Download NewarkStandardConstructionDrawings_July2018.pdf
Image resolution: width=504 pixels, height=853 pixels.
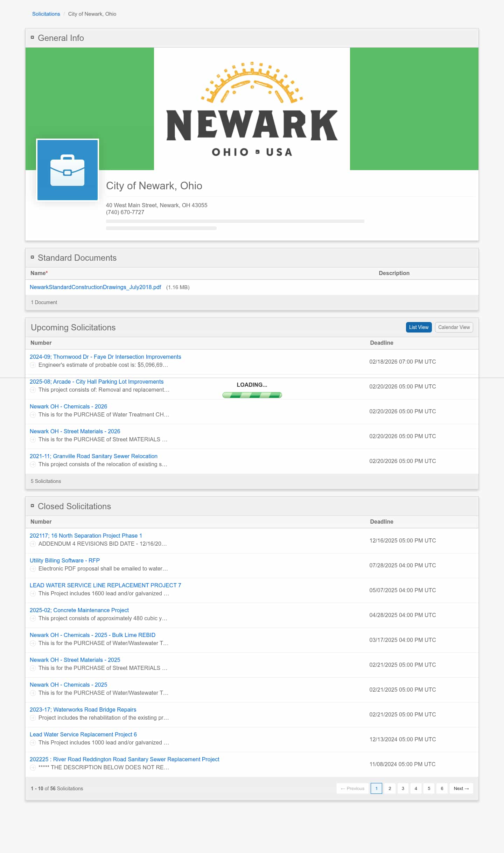[x=95, y=287]
